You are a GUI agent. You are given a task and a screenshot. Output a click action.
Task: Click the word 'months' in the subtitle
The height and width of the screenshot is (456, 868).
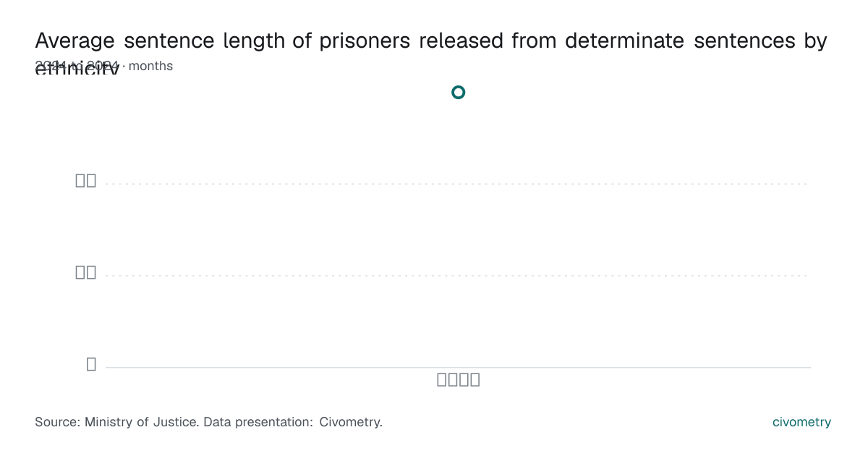click(150, 66)
